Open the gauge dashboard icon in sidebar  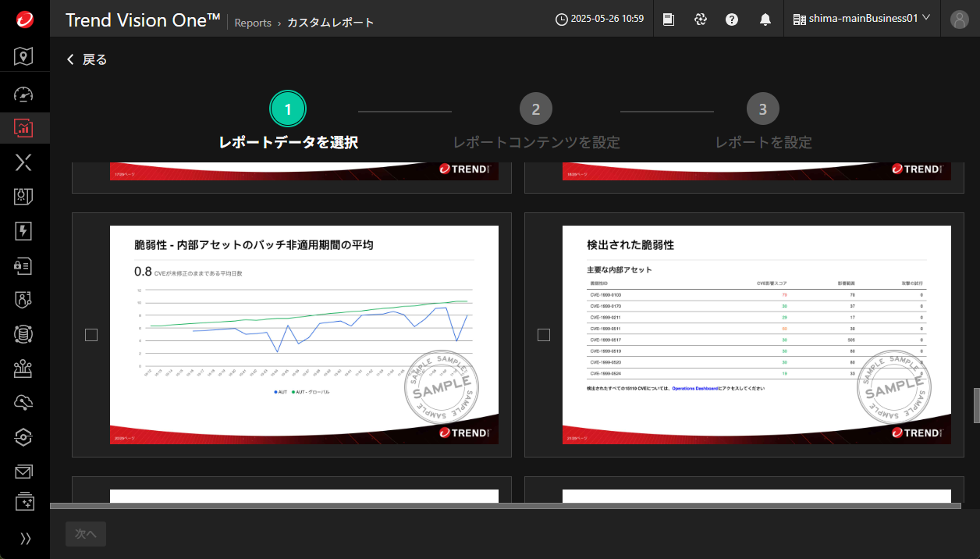(24, 94)
